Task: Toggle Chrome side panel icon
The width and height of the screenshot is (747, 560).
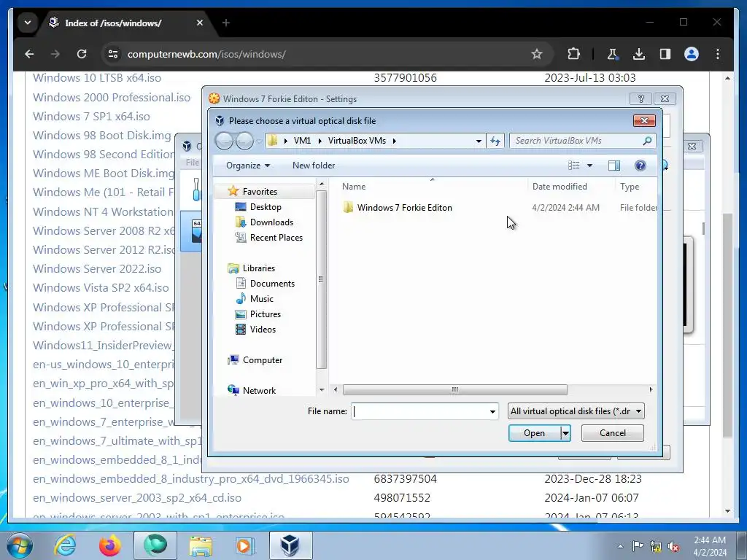Action: click(x=665, y=54)
